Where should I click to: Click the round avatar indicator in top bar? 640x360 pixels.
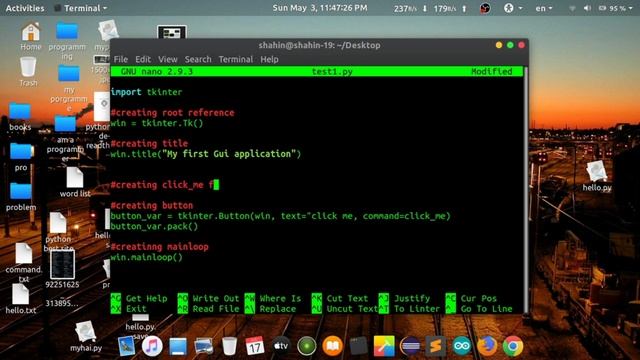coord(485,8)
